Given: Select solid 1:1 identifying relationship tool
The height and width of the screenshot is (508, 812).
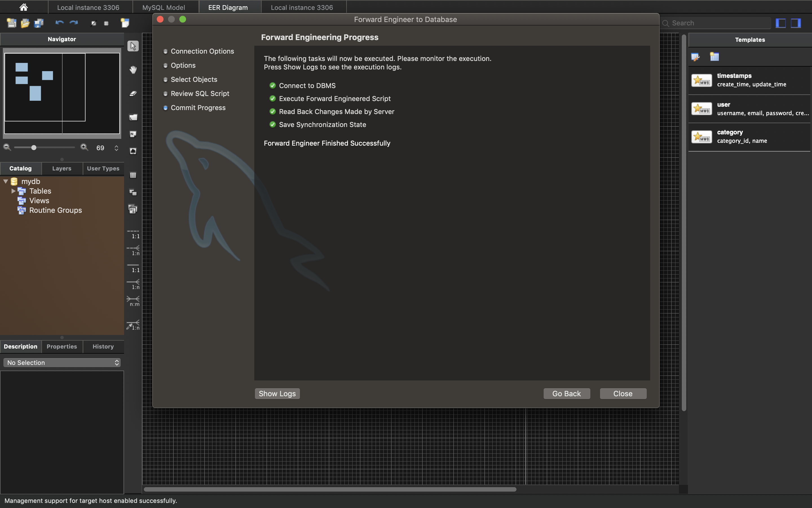Looking at the screenshot, I should 133,268.
